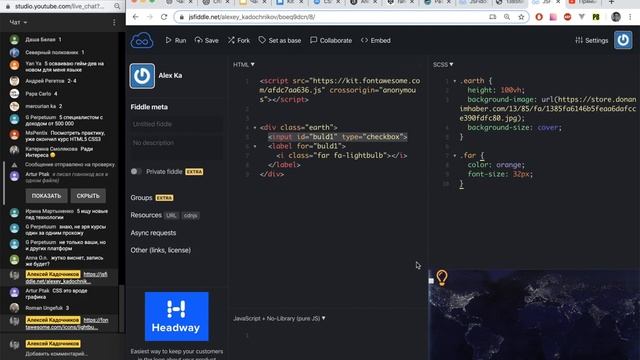Click the Headway advertisement
This screenshot has width=640, height=360.
(x=176, y=316)
